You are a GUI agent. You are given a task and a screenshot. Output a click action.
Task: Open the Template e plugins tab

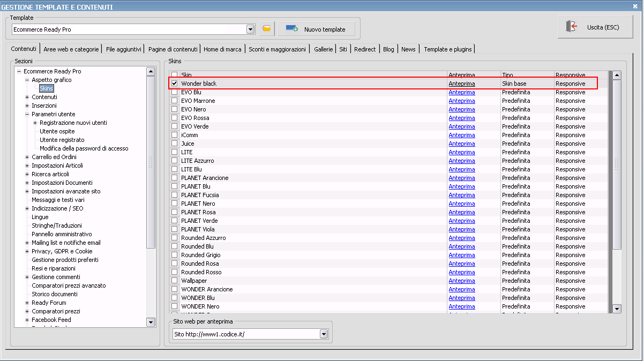[x=448, y=49]
